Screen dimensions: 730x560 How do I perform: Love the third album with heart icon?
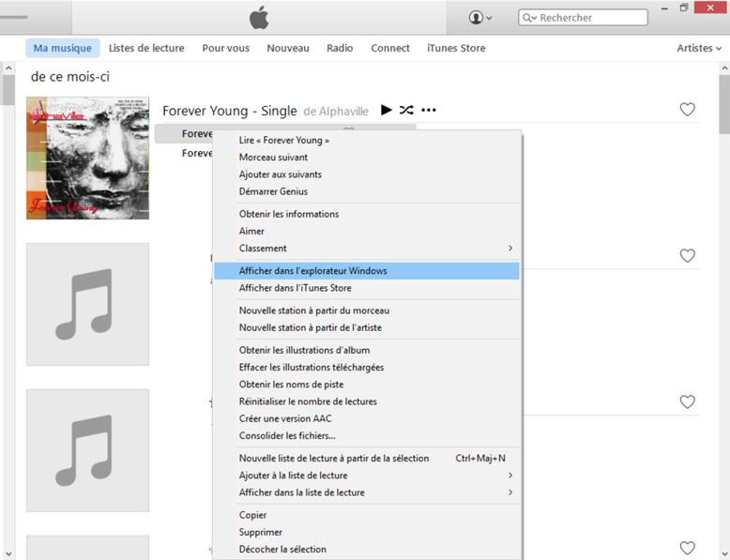[x=687, y=401]
